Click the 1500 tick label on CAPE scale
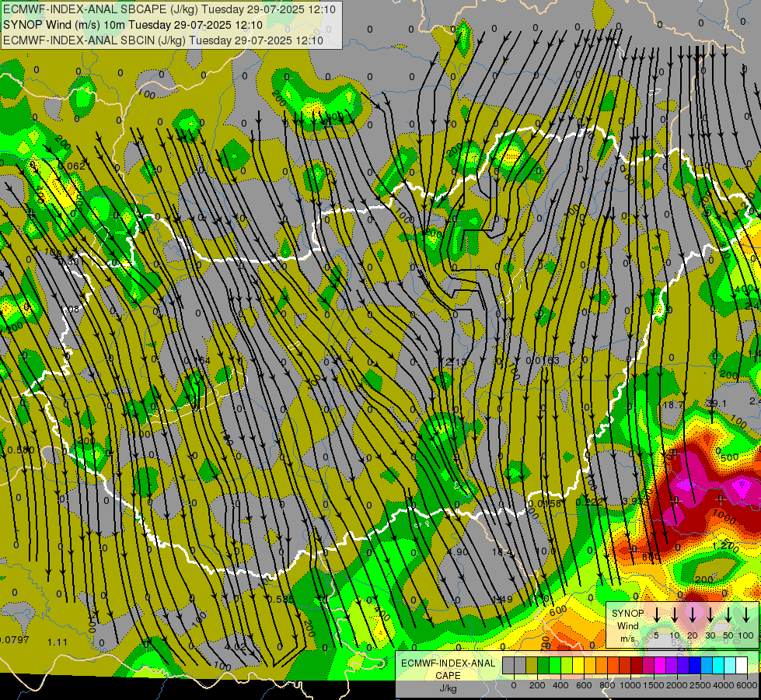The height and width of the screenshot is (700, 761). 654,685
